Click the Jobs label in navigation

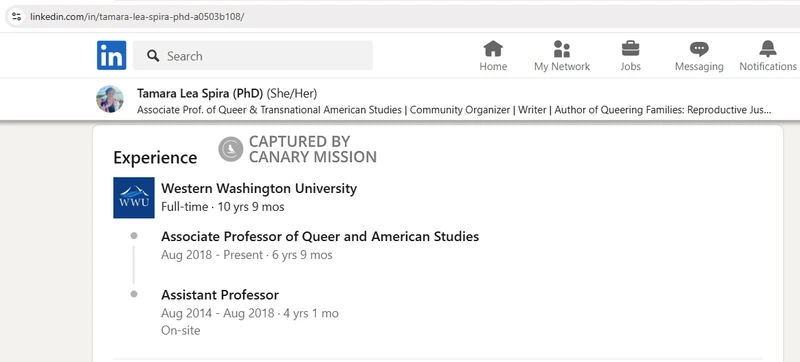[x=630, y=66]
